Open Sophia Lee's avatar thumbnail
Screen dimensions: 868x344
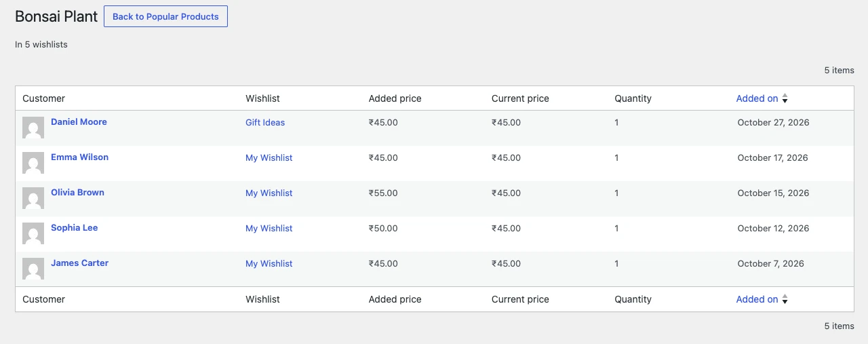[x=33, y=233]
